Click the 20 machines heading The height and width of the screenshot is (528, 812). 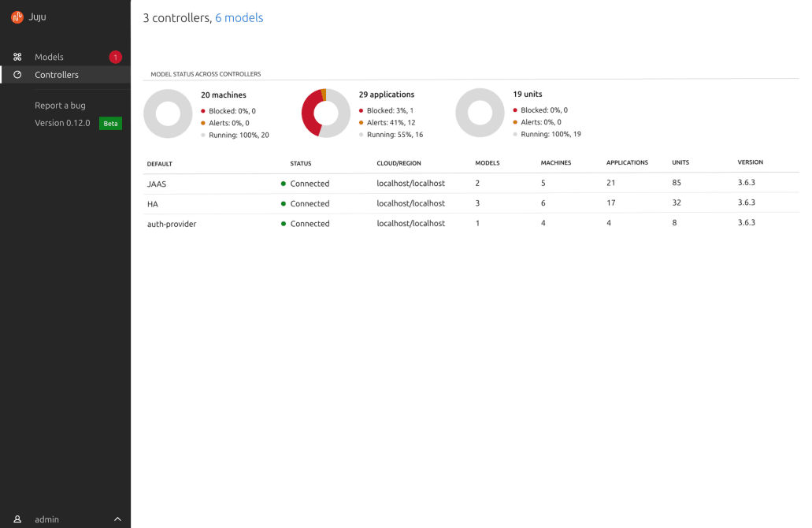tap(224, 95)
